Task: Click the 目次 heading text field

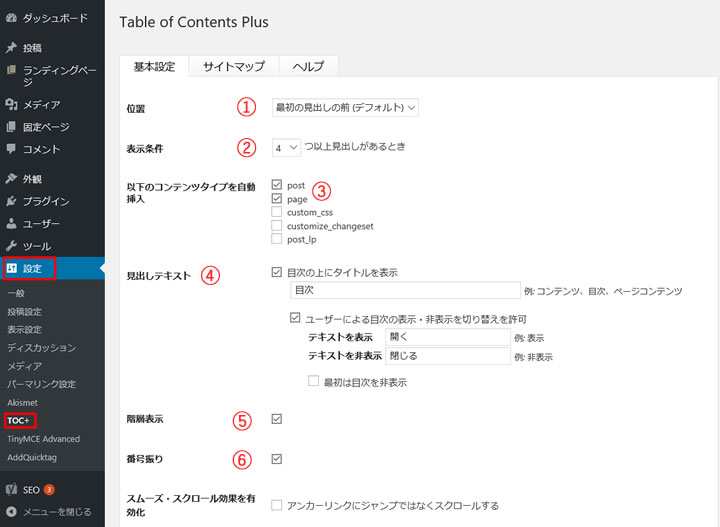Action: [405, 290]
